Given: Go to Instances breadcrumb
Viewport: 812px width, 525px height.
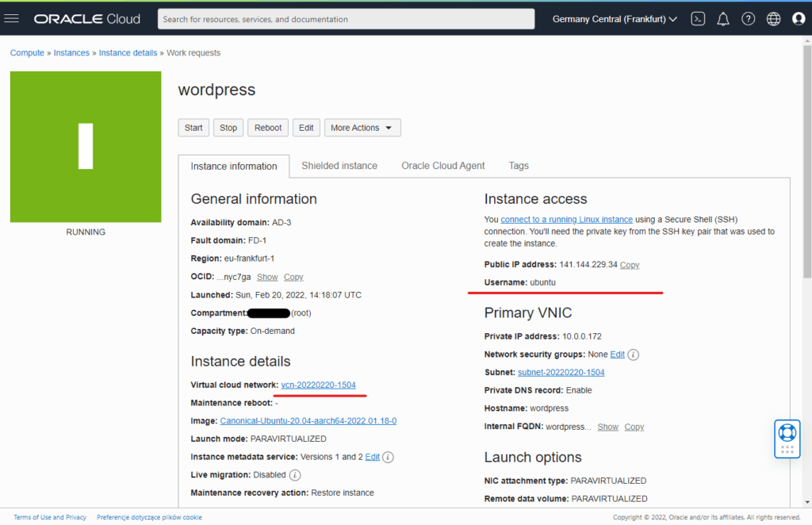Looking at the screenshot, I should [x=71, y=53].
